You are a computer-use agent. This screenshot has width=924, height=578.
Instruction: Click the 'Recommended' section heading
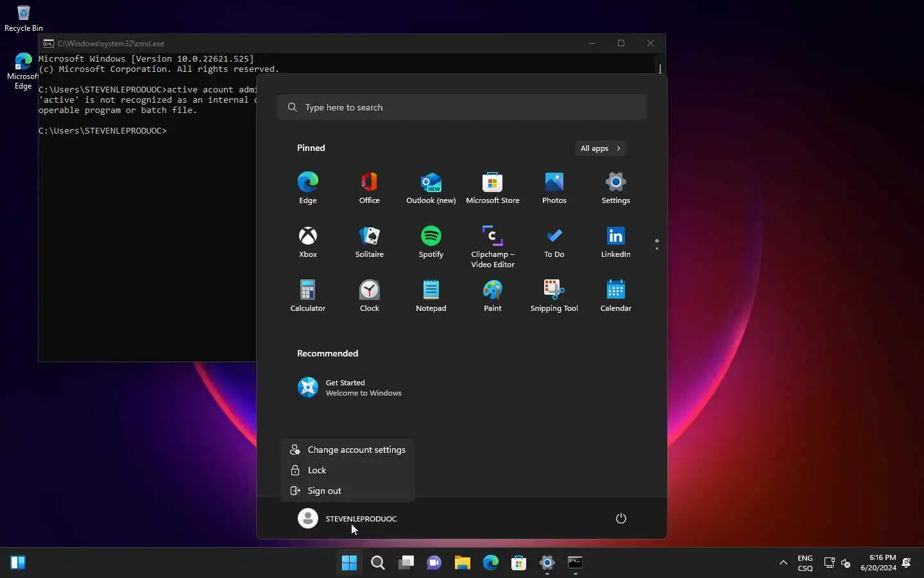[327, 353]
